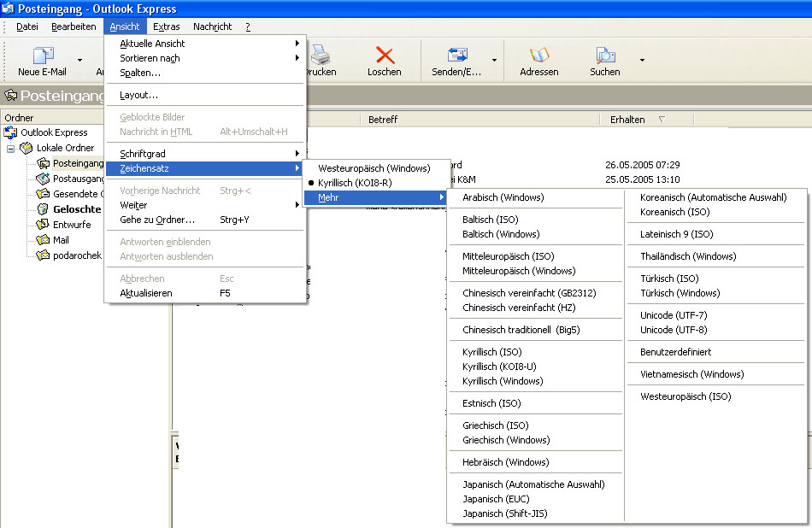Select Baltisch (ISO) encoding

click(535, 220)
